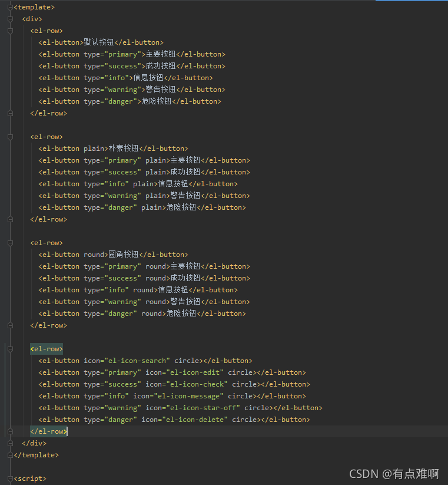
Task: Click the icon="el-icon-search" circle button line
Action: click(145, 361)
